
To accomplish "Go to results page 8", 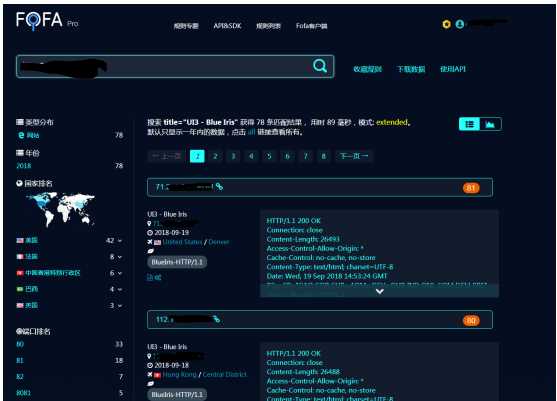I will (x=324, y=156).
